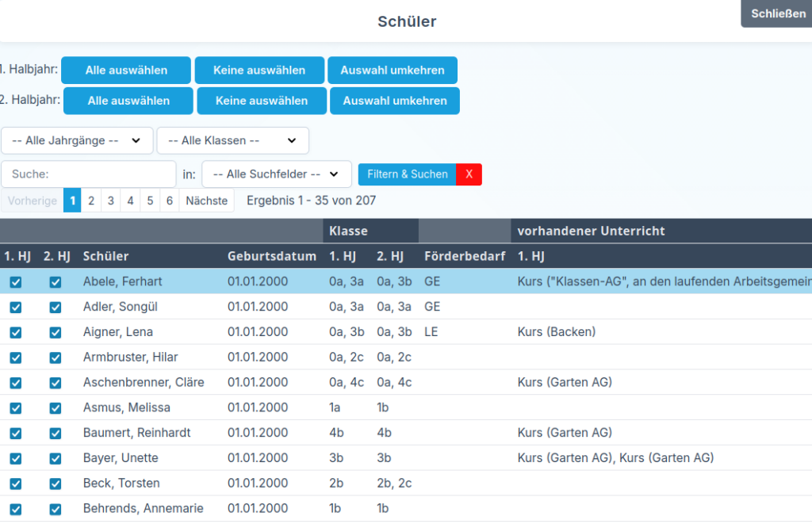This screenshot has width=812, height=524.
Task: Select the Baumert, Reinhardt row
Action: tap(136, 433)
